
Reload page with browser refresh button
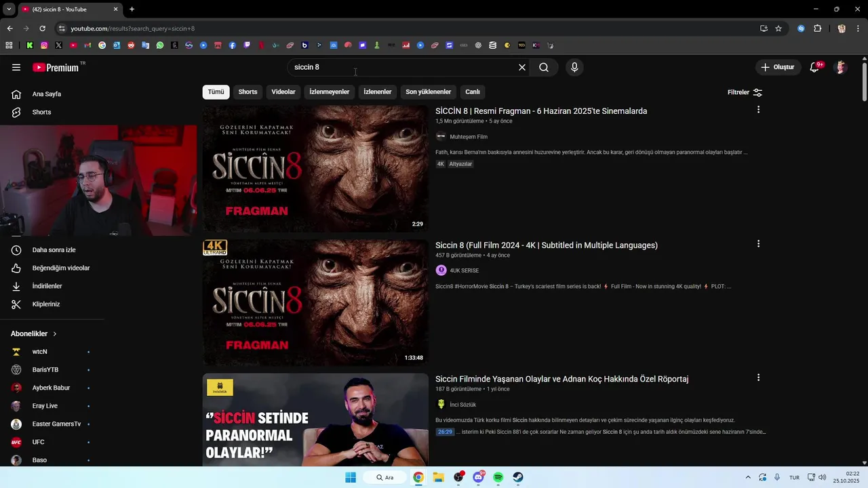tap(42, 28)
